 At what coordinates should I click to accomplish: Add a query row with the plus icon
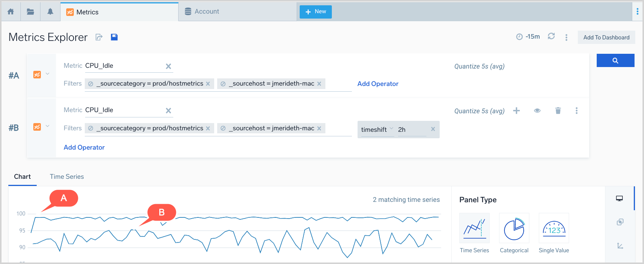tap(516, 111)
